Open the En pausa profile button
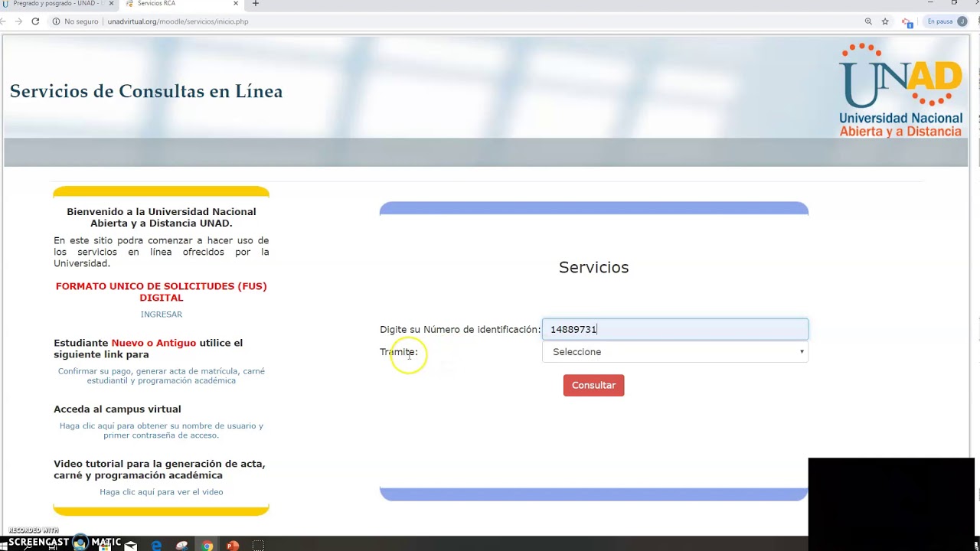The width and height of the screenshot is (980, 551). pyautogui.click(x=946, y=21)
